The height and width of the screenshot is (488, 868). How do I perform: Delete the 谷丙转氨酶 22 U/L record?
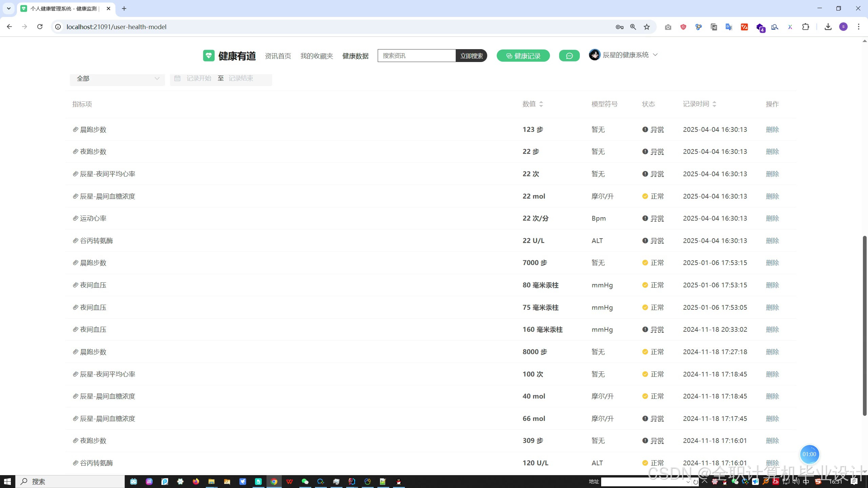point(772,241)
